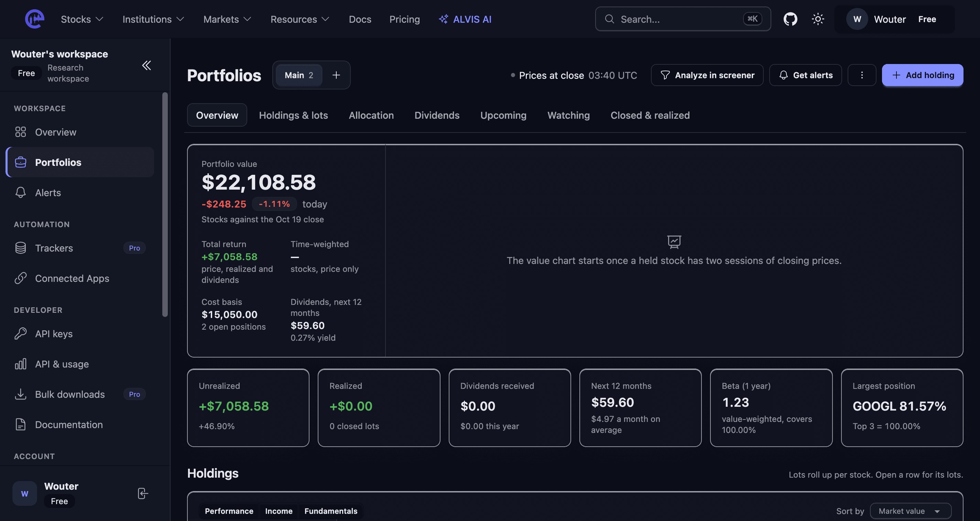Switch to the Closed & realized tab
This screenshot has height=521, width=980.
coord(650,115)
